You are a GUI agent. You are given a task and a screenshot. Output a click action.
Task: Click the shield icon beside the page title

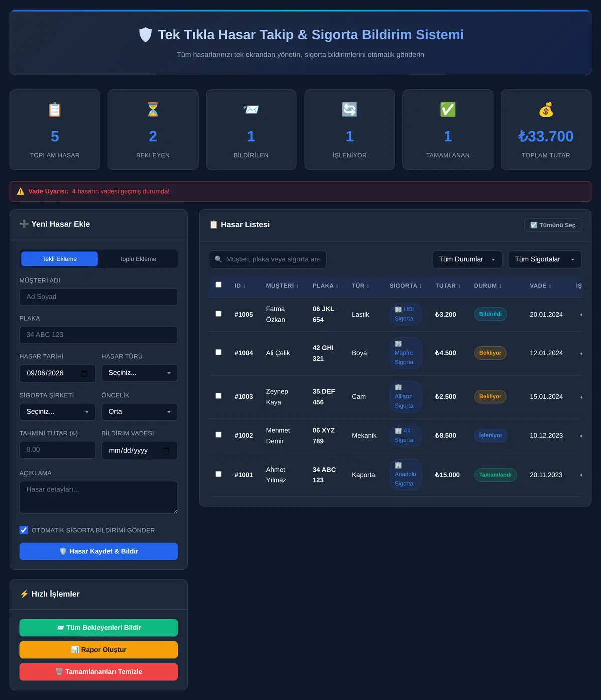point(145,35)
